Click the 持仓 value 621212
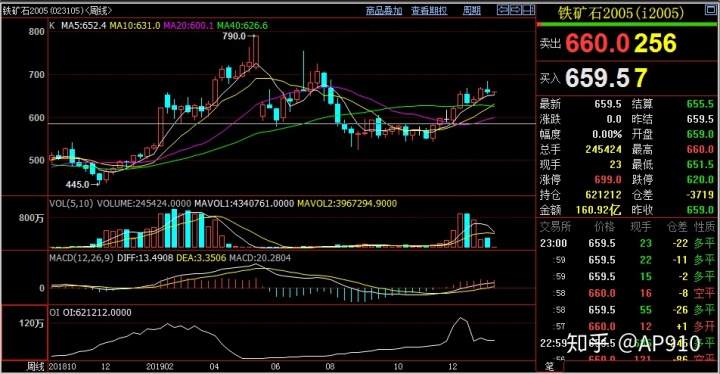Image resolution: width=720 pixels, height=374 pixels. coord(603,194)
